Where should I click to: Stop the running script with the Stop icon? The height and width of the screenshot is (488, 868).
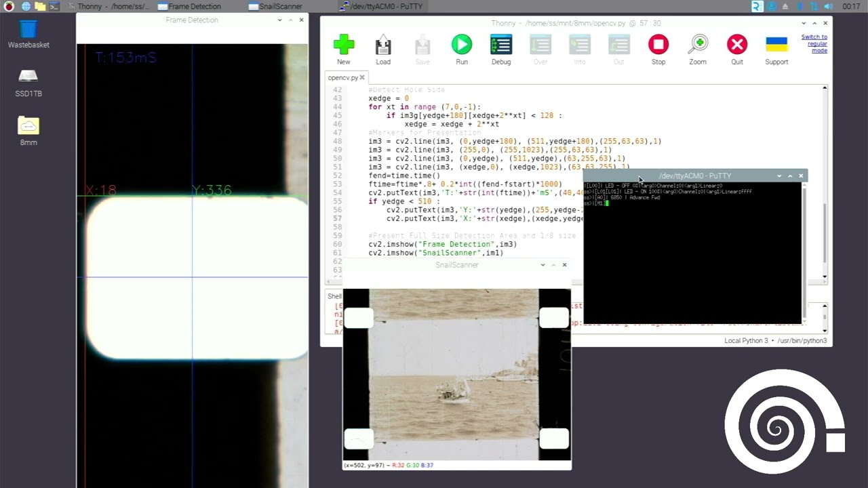coord(658,45)
